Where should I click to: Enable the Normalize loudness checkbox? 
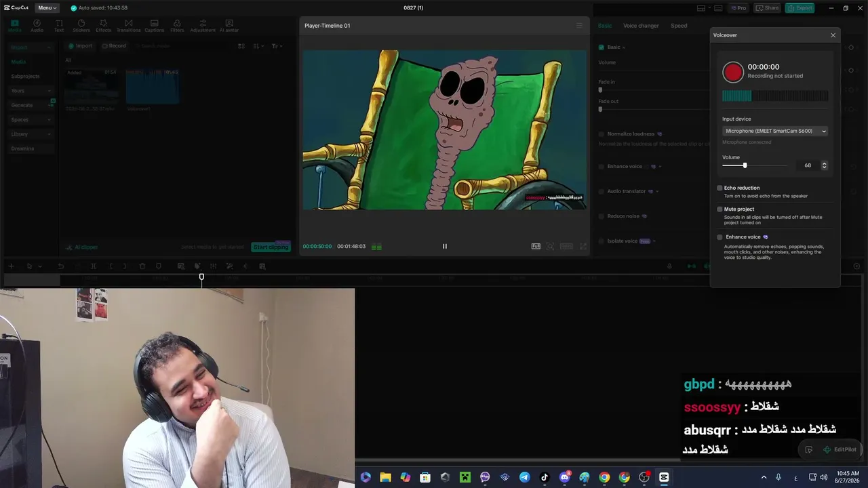click(601, 134)
